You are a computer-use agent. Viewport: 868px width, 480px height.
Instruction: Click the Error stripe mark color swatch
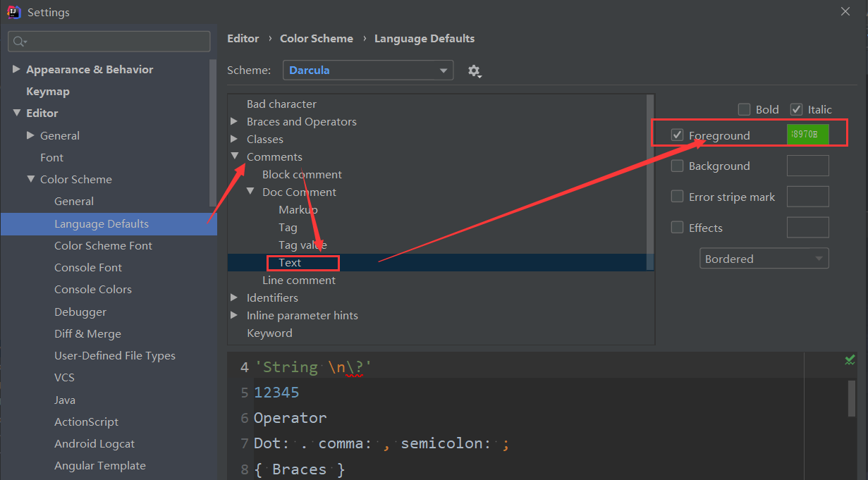[x=807, y=197]
